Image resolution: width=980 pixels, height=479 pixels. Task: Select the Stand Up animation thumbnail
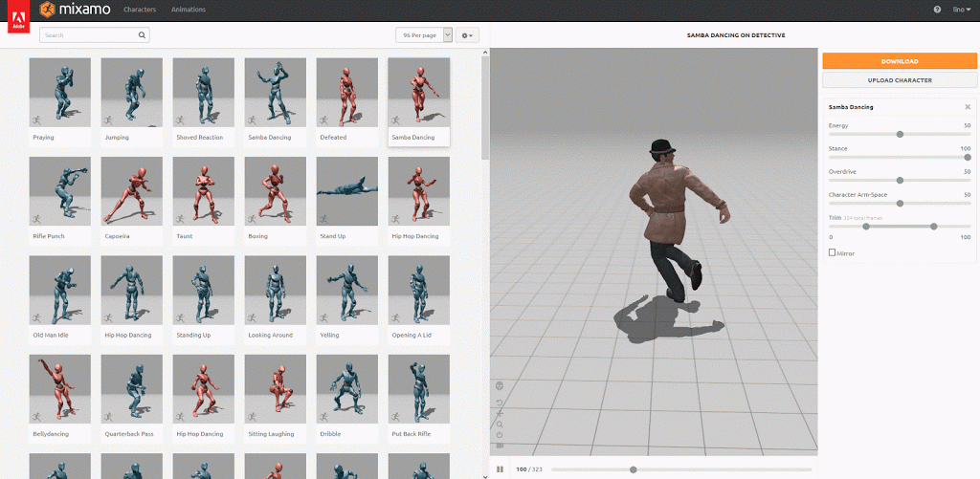346,191
